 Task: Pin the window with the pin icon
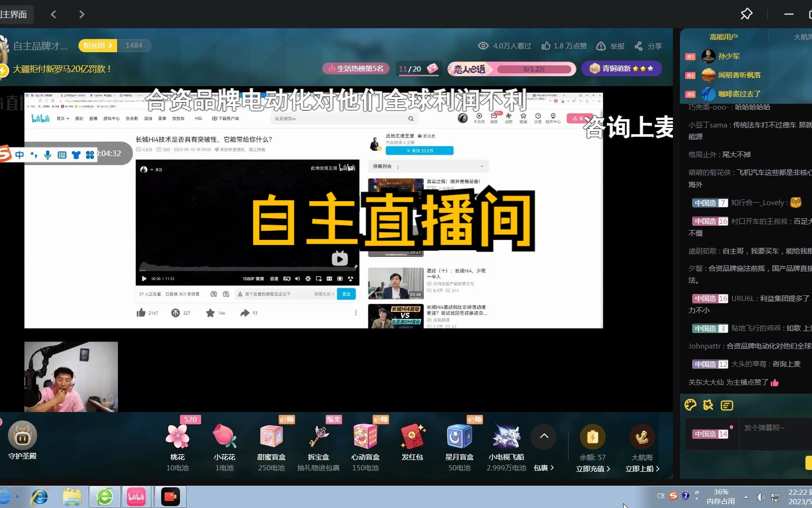746,14
